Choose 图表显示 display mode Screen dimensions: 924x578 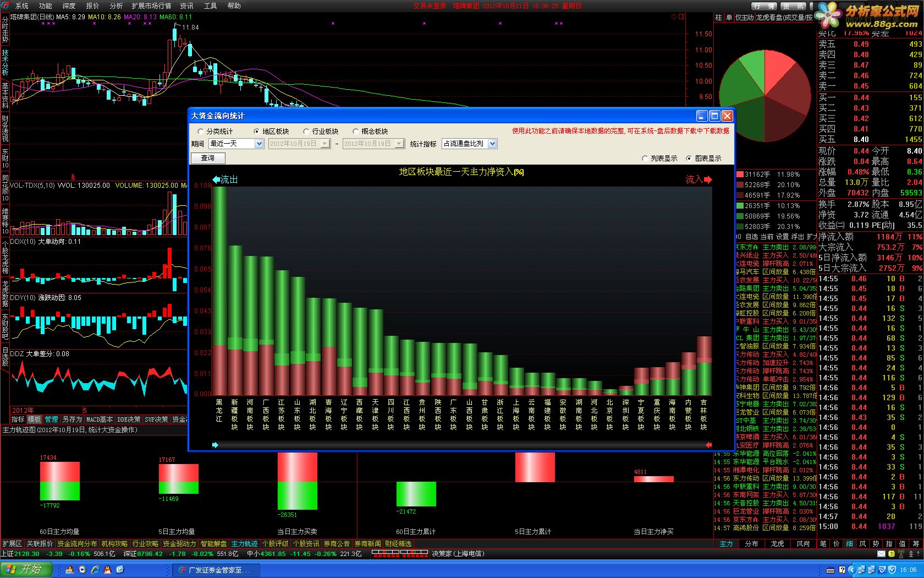point(703,159)
